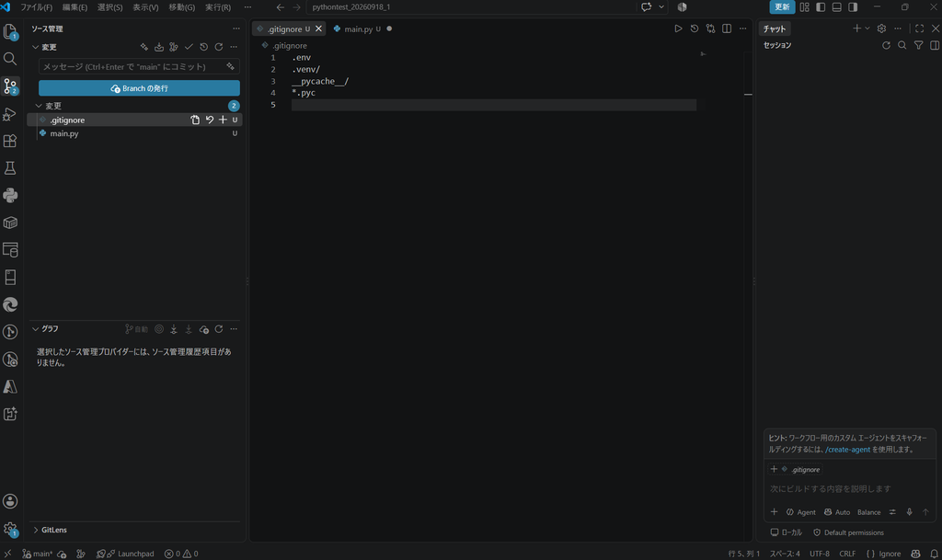Open file icon for .gitignore row
Image resolution: width=942 pixels, height=560 pixels.
click(x=195, y=120)
